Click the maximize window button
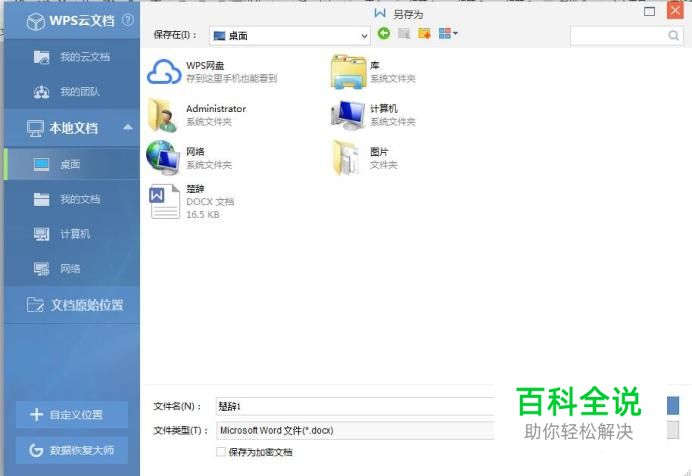 [649, 11]
